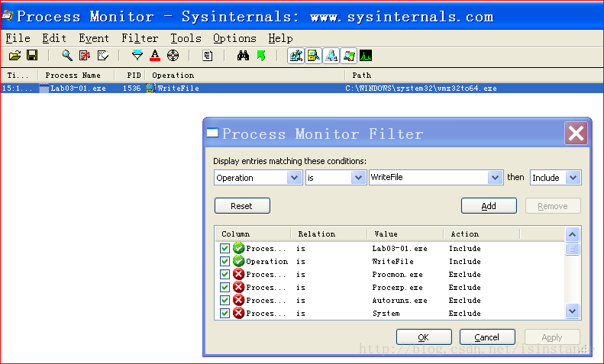Uncheck the Procexp.exe filter rule checkbox
604x364 pixels.
click(x=224, y=287)
